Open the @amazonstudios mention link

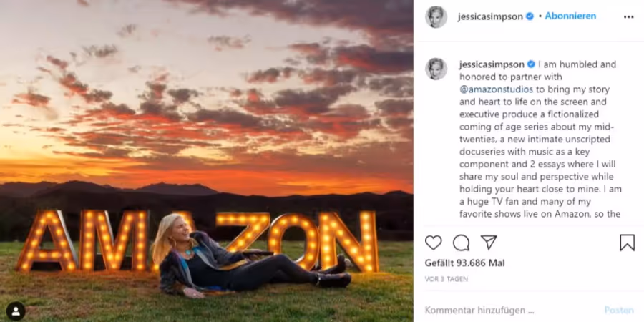click(496, 89)
